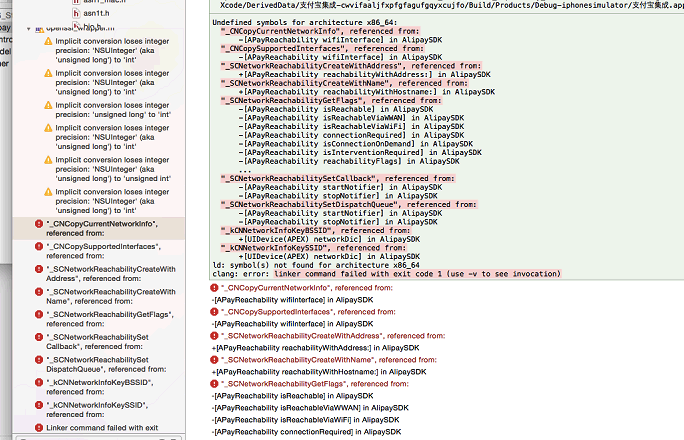
Task: Select _SCNetworkReachabilitySetCallback error in sidebar
Action: 110,342
